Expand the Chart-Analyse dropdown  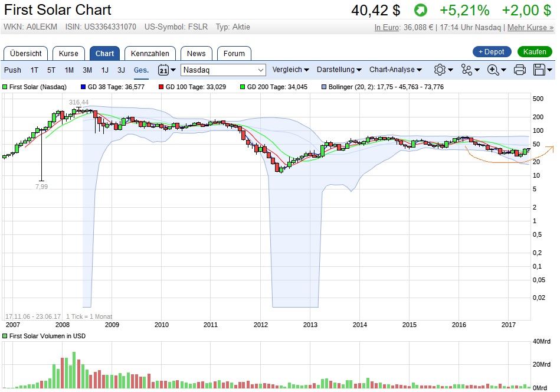click(x=395, y=70)
